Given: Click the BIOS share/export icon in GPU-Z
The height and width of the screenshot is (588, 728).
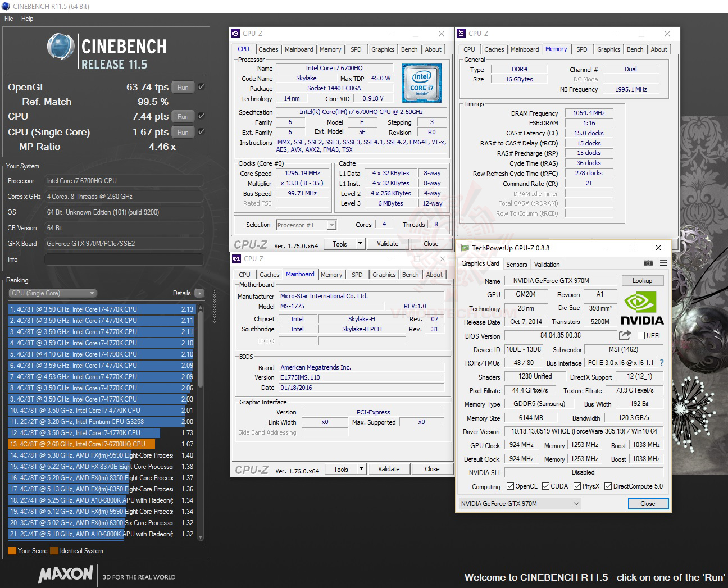Looking at the screenshot, I should 625,335.
